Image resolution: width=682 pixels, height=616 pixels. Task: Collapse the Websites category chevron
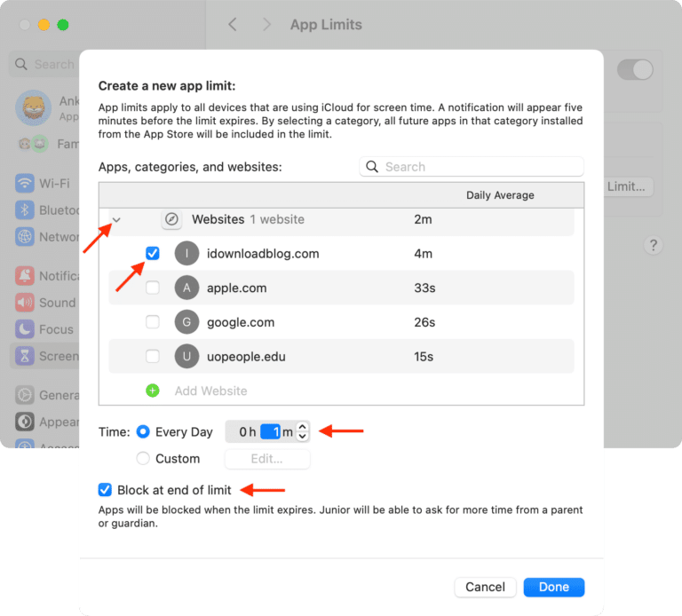pyautogui.click(x=116, y=219)
